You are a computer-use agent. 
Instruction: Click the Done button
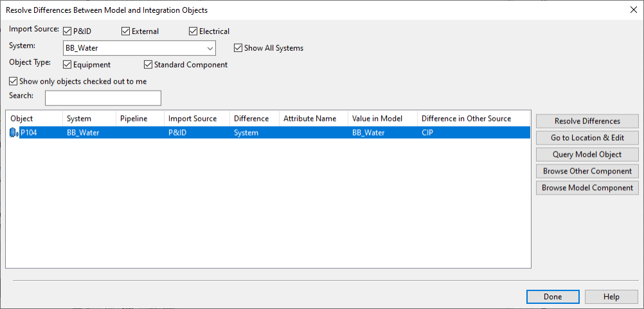tap(552, 297)
